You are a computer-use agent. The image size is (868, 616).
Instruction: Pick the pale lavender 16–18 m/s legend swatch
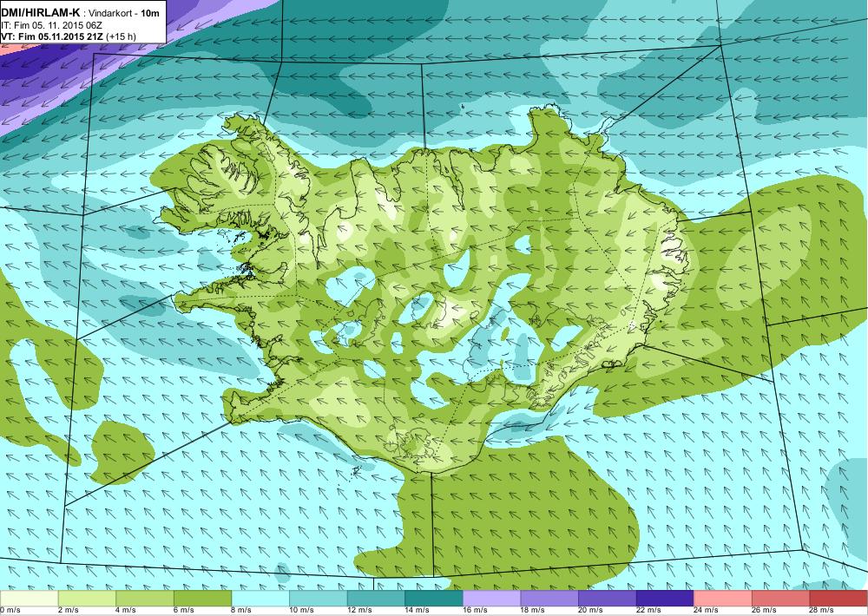(491, 599)
